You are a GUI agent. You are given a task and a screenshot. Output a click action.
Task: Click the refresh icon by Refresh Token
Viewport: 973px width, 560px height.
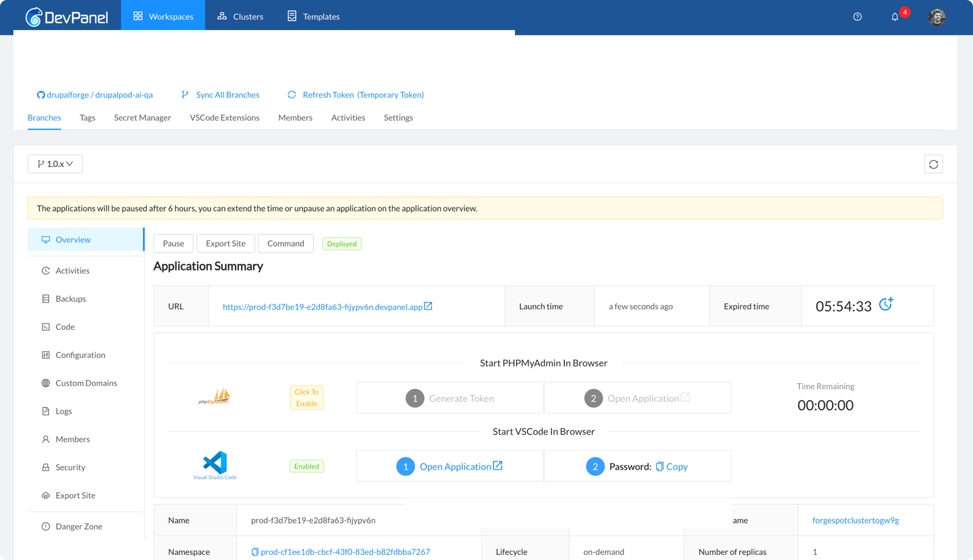(x=292, y=95)
